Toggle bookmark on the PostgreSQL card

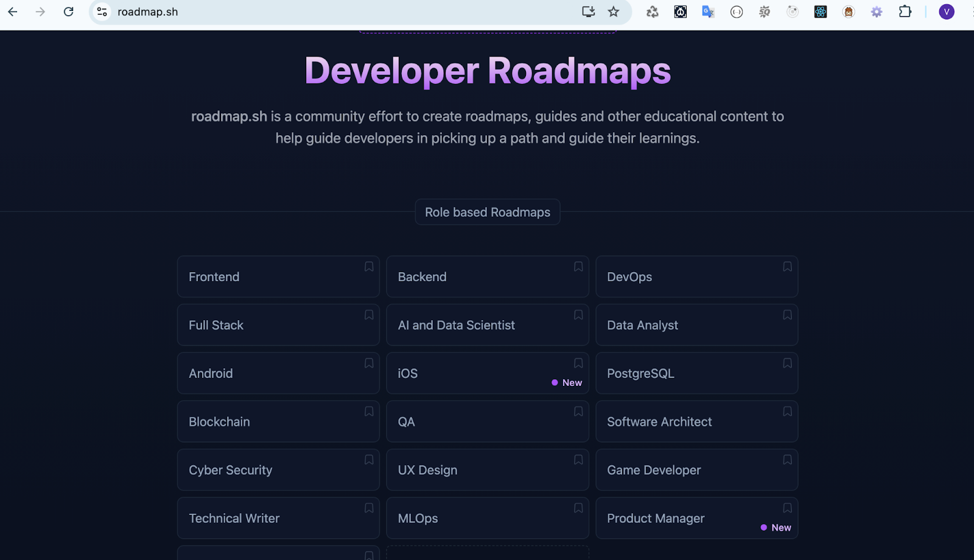tap(787, 363)
